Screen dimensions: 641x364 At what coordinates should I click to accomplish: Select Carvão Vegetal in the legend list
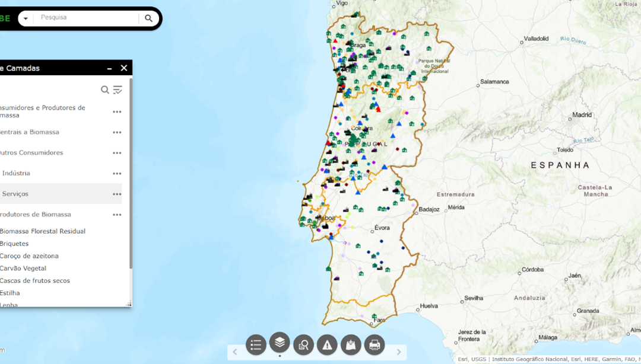pyautogui.click(x=24, y=268)
